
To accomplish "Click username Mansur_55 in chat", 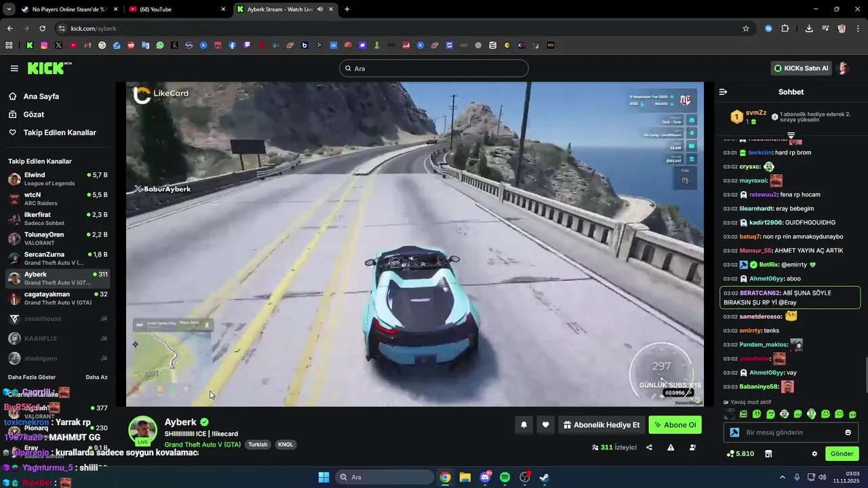I will [x=755, y=251].
